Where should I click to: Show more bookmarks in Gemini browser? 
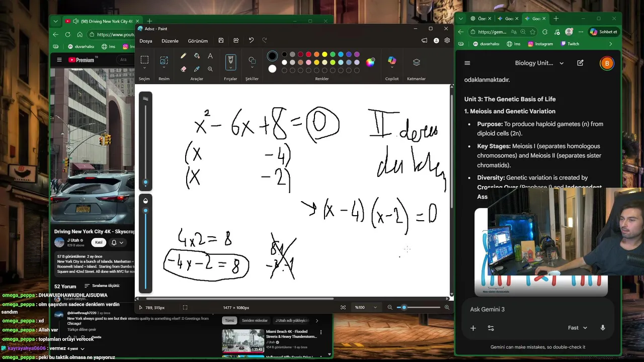coord(611,44)
